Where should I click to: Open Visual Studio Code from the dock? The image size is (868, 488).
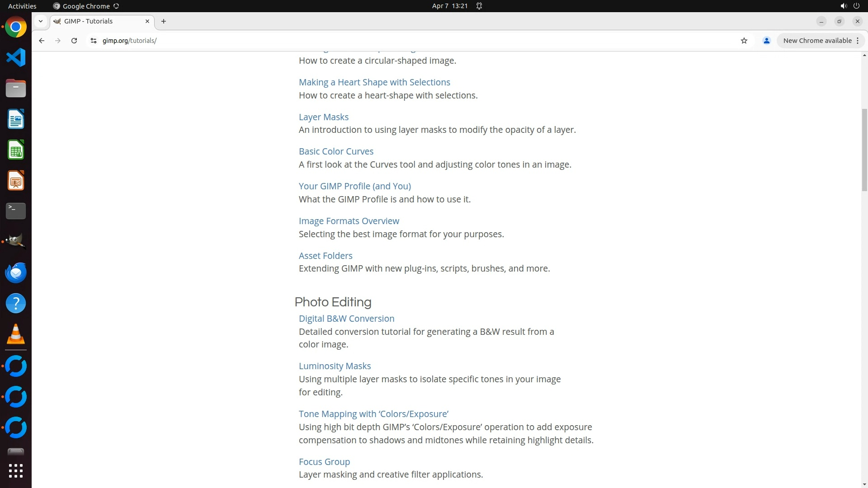point(16,58)
